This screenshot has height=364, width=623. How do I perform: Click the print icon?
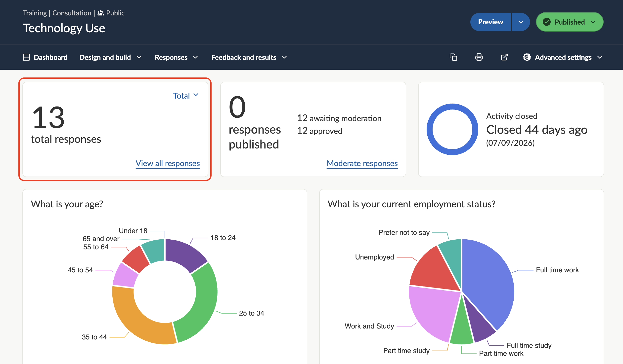(x=479, y=57)
